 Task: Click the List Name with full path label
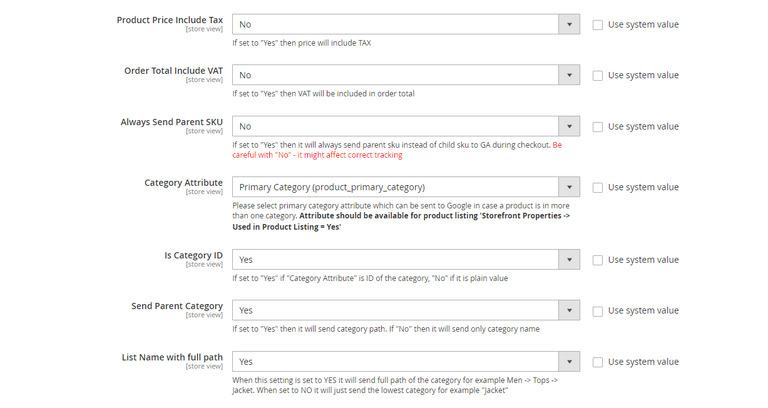pos(171,357)
